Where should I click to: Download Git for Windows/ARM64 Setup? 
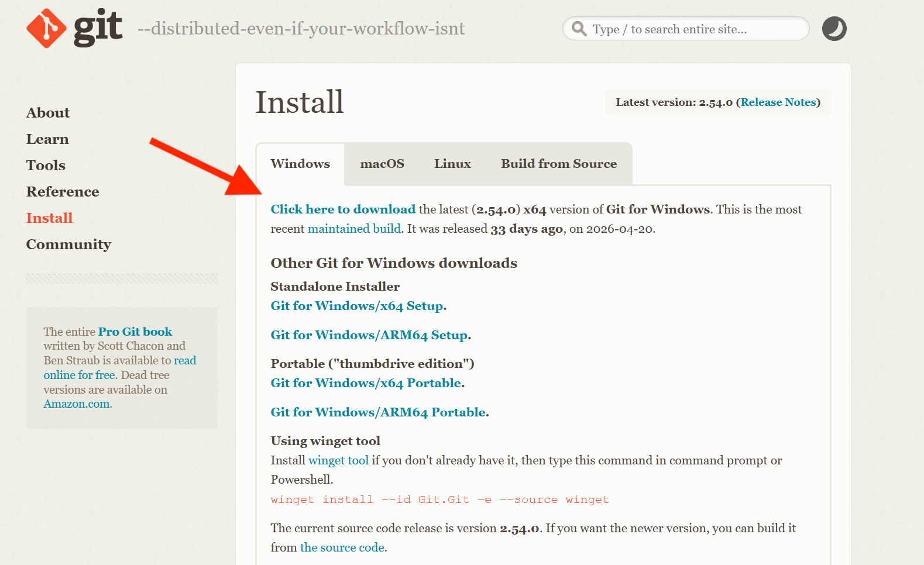[x=369, y=335]
